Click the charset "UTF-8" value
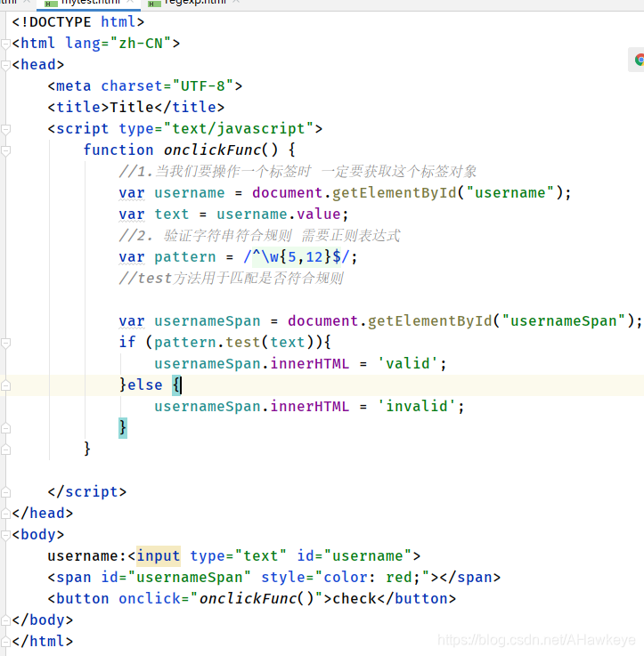The width and height of the screenshot is (644, 656). (x=203, y=85)
